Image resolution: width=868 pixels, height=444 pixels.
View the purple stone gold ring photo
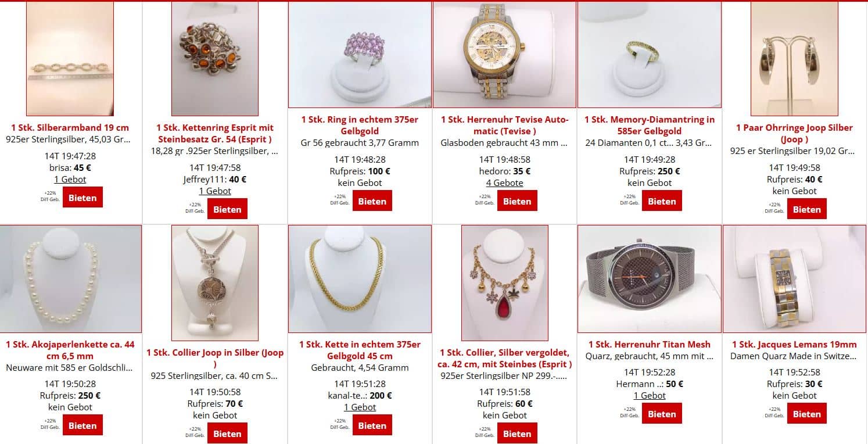coord(360,55)
